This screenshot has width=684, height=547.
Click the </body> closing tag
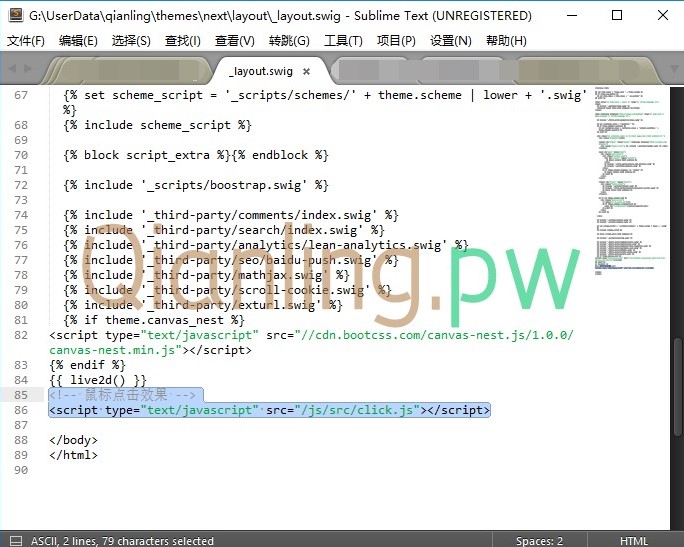[x=73, y=440]
